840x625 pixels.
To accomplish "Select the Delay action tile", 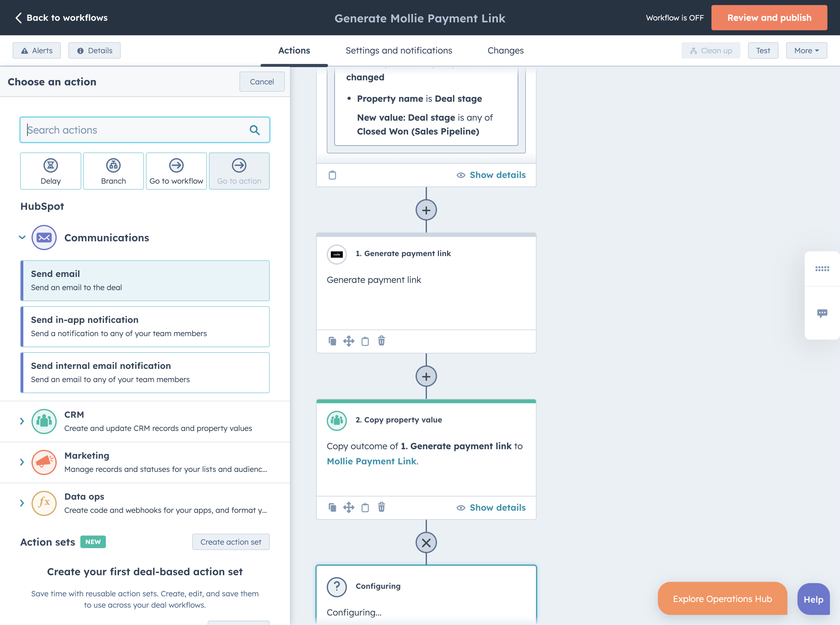I will click(x=50, y=171).
